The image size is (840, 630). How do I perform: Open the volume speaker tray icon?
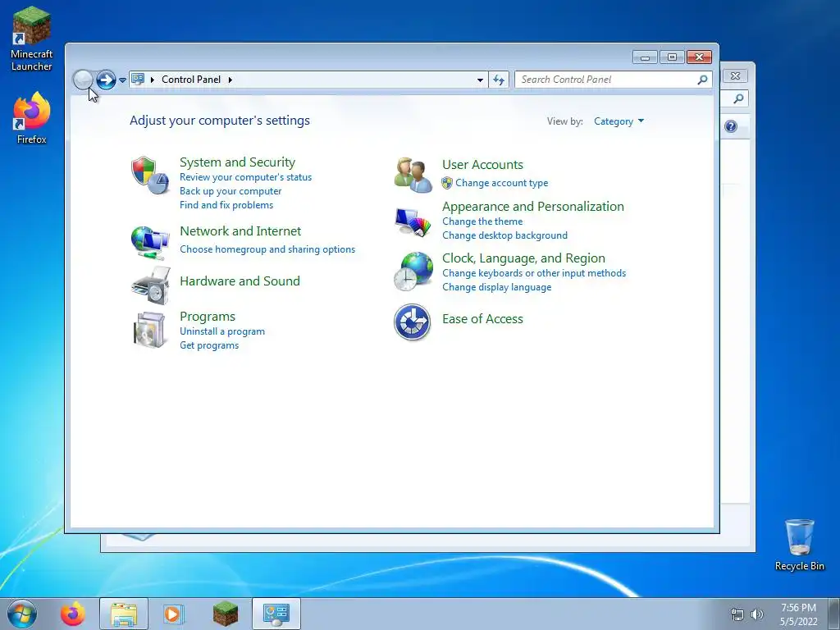[756, 614]
